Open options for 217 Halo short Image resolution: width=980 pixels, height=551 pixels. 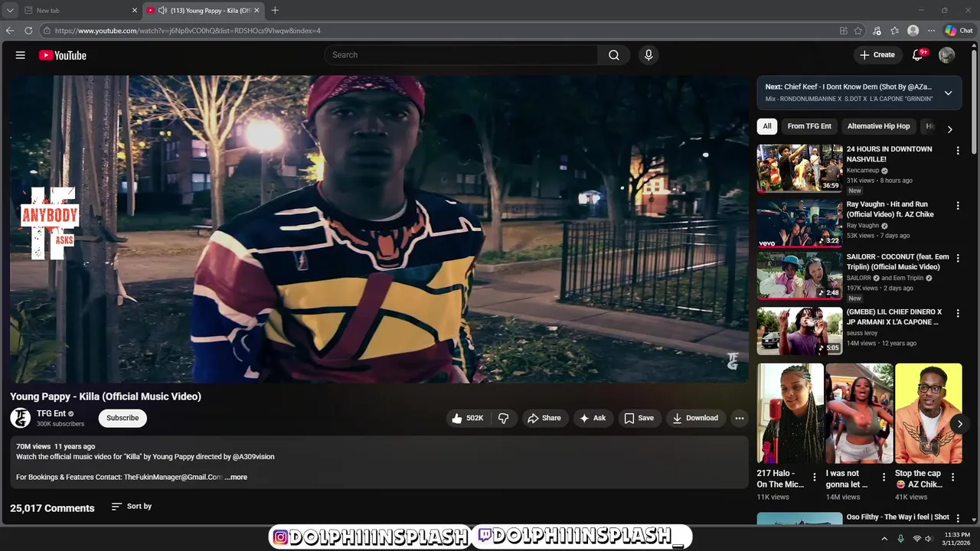tap(814, 477)
